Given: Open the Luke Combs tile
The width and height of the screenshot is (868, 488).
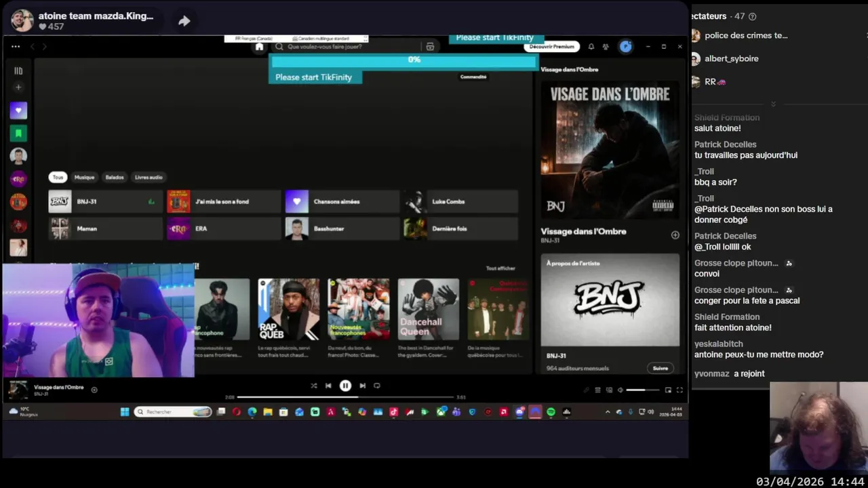Looking at the screenshot, I should 460,201.
